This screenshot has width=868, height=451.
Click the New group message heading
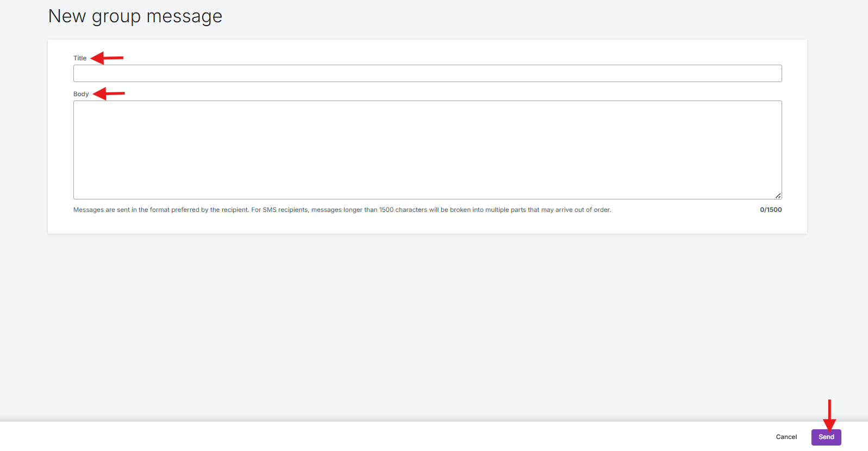pos(135,16)
